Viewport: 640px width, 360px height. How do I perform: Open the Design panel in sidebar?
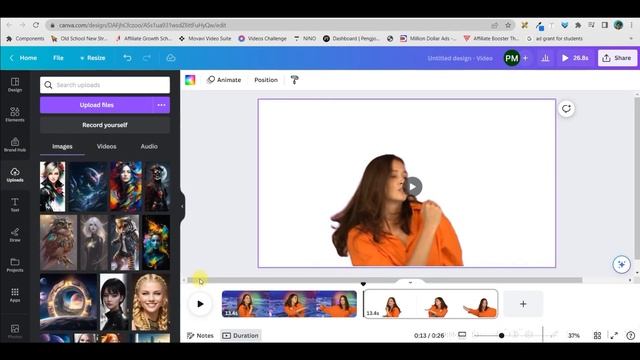click(x=15, y=84)
